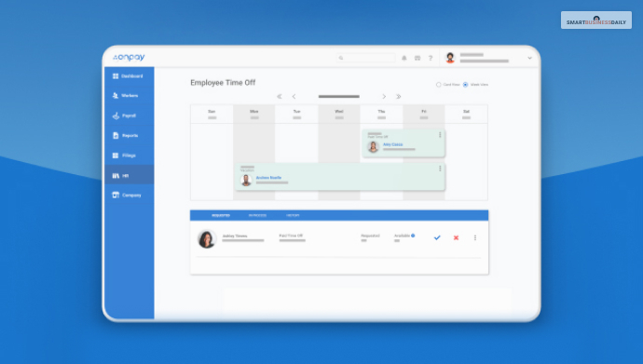Open Amy Costa name link

coord(392,144)
